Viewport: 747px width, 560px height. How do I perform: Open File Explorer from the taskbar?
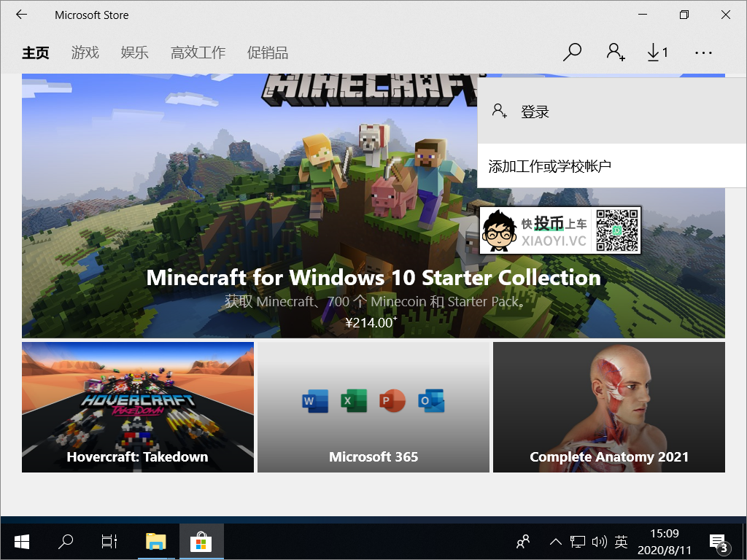click(156, 542)
